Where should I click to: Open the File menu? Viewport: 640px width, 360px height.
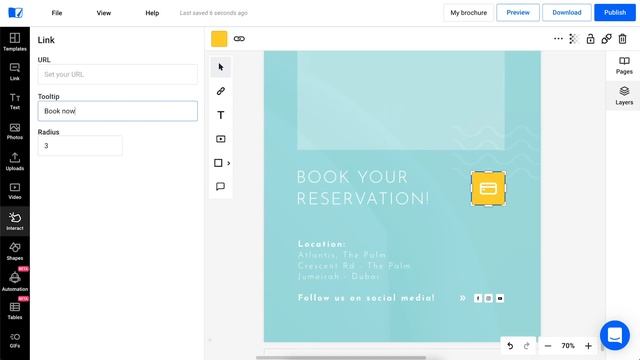57,13
